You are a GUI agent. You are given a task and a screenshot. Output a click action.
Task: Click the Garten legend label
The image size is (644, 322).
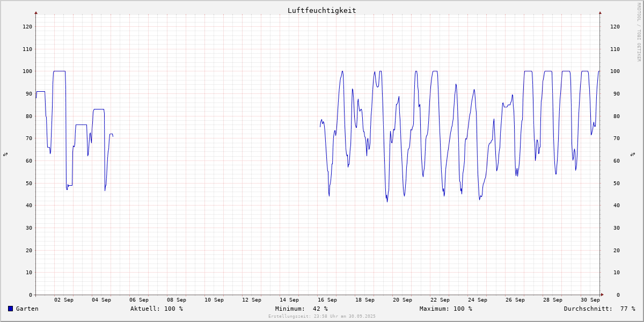click(x=27, y=309)
